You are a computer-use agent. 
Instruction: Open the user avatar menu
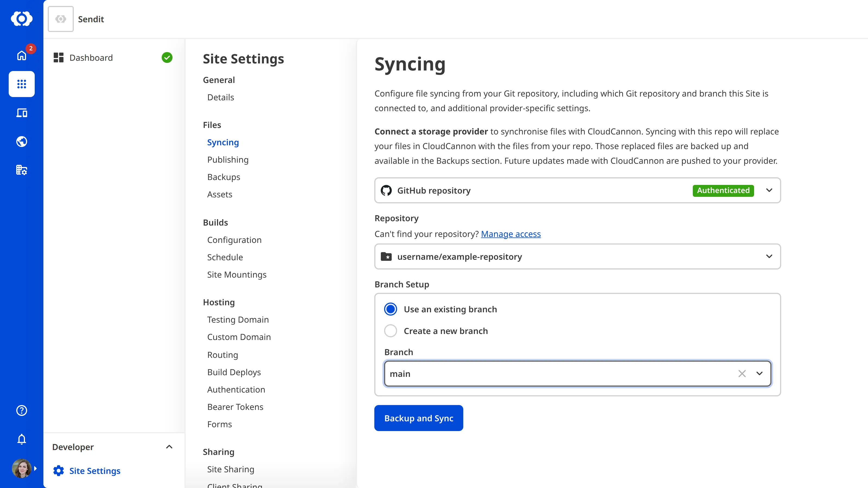click(22, 468)
